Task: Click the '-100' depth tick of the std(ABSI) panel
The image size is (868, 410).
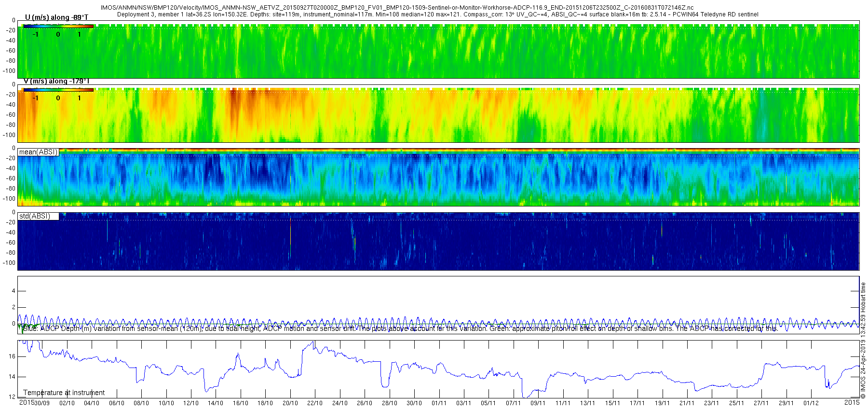Action: point(9,263)
